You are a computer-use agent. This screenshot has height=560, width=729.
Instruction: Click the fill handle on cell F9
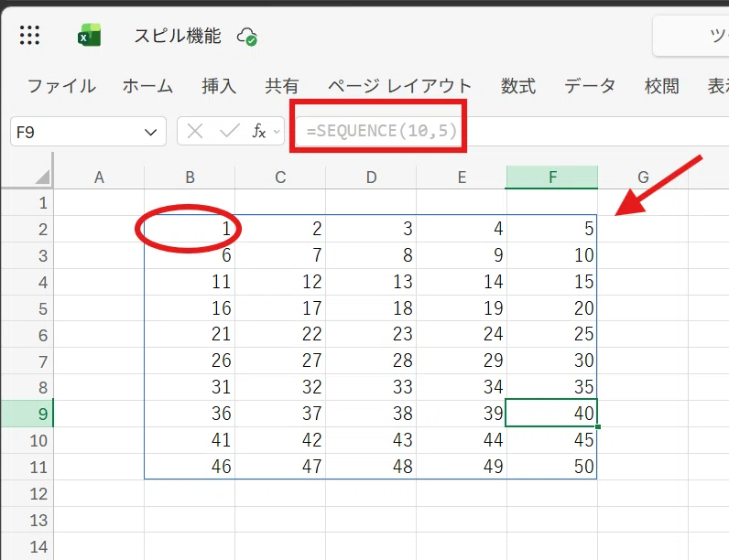pyautogui.click(x=597, y=426)
